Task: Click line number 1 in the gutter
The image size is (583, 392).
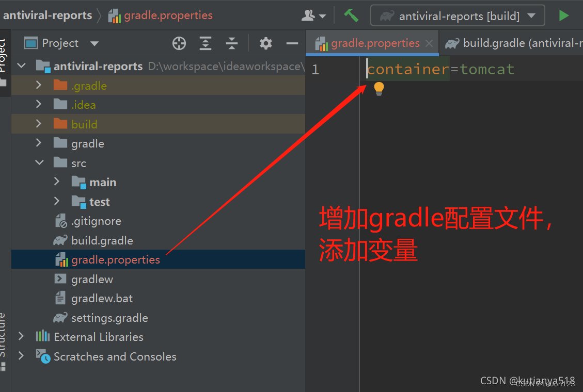Action: 316,70
